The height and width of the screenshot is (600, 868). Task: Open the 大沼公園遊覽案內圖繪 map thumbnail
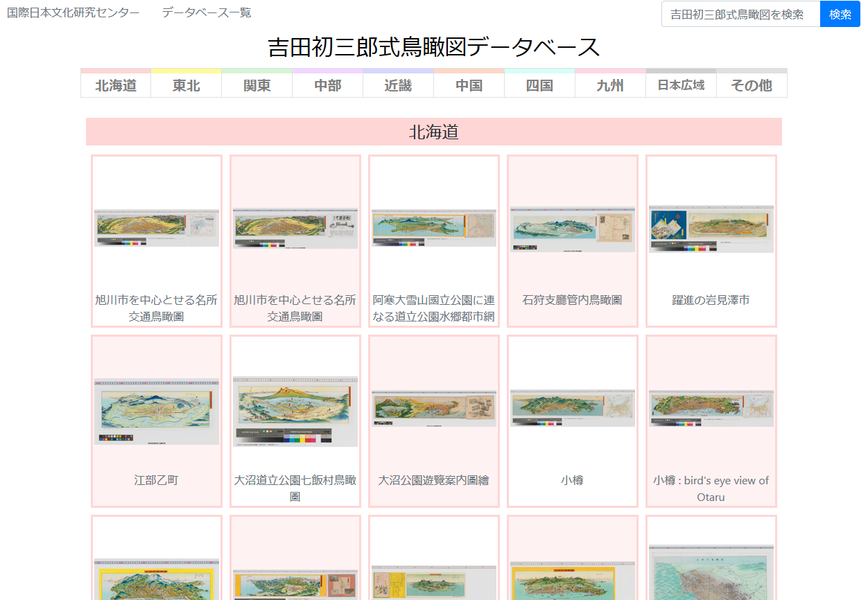tap(434, 409)
